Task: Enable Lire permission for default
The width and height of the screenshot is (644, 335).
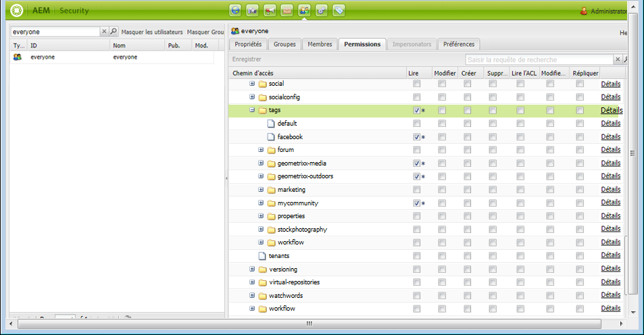Action: point(416,123)
